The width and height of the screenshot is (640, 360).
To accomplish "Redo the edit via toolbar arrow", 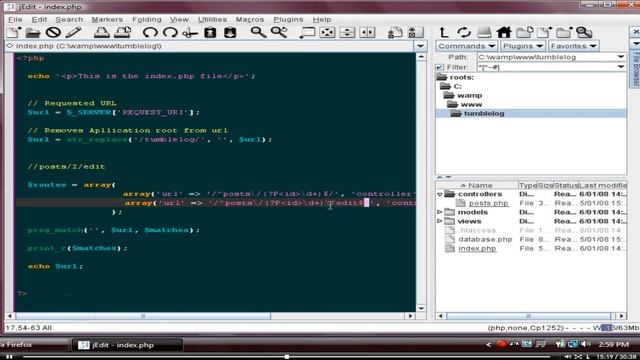I will 170,32.
